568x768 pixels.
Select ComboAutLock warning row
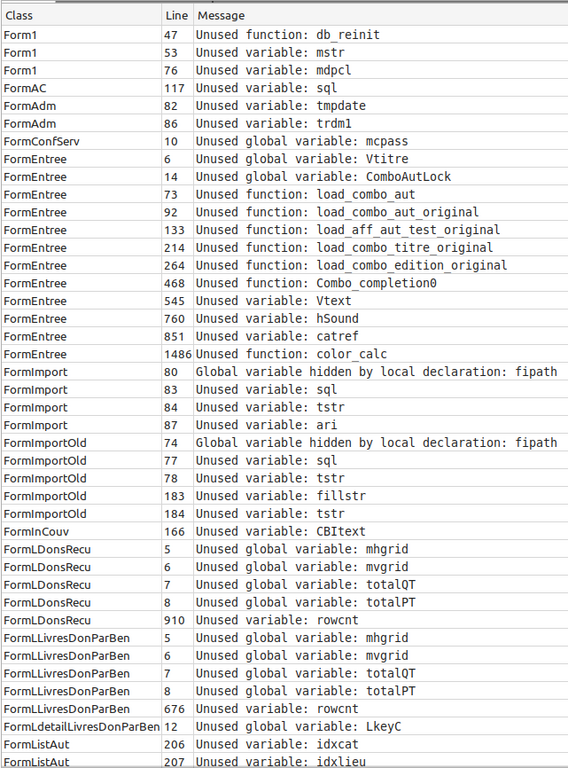pos(284,177)
